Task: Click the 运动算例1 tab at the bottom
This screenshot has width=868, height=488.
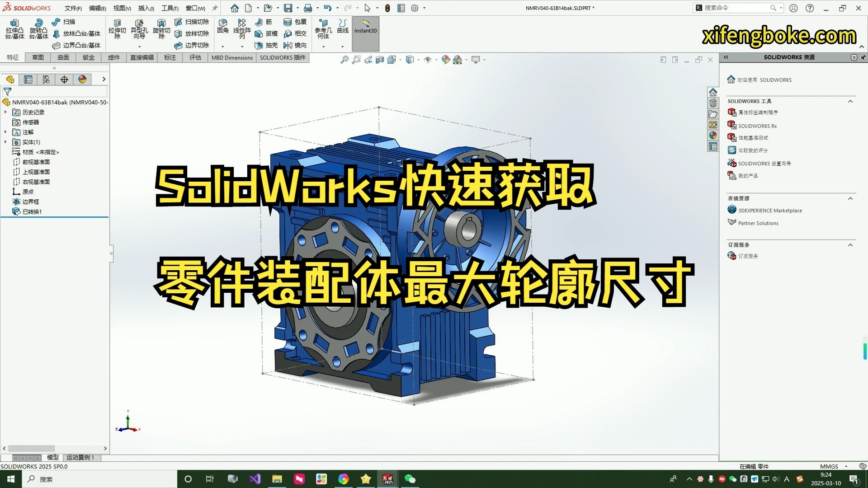Action: 80,457
